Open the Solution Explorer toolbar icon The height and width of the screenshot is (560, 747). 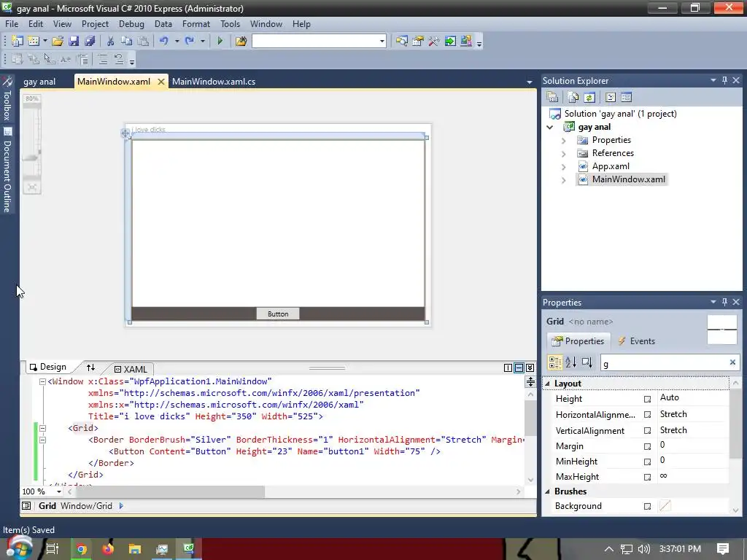pos(402,42)
